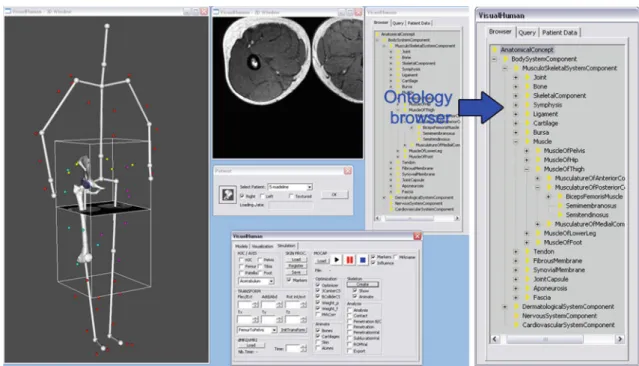Click Bursa folder icon in enlarged browser panel
Screen dimensions: 639x366
click(527, 132)
